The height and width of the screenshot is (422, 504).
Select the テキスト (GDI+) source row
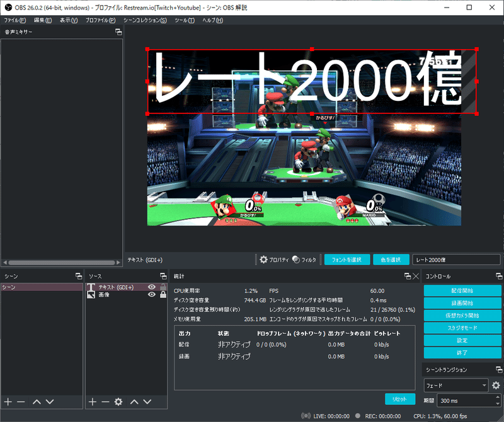127,287
